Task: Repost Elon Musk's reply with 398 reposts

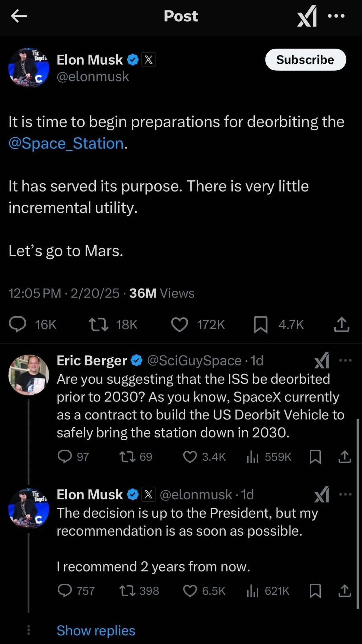Action: point(127,591)
